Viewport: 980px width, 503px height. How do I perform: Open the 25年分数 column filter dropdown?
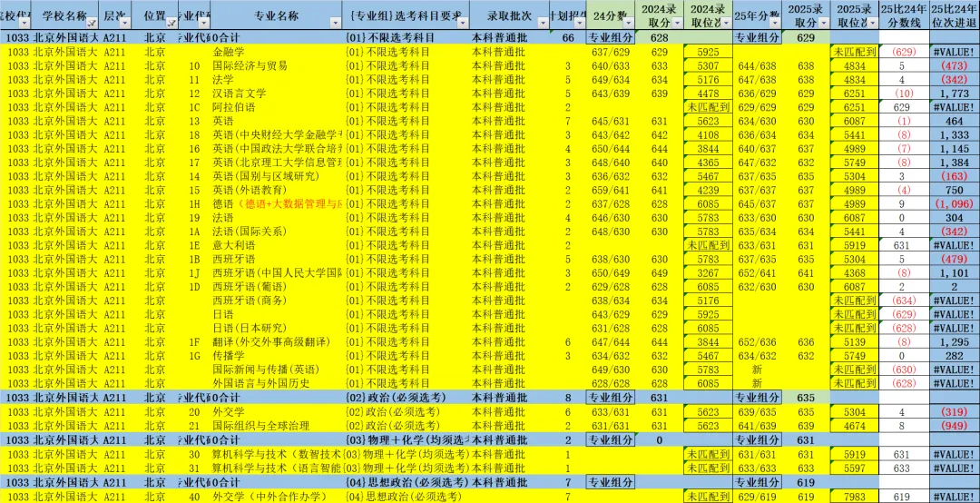pyautogui.click(x=774, y=23)
